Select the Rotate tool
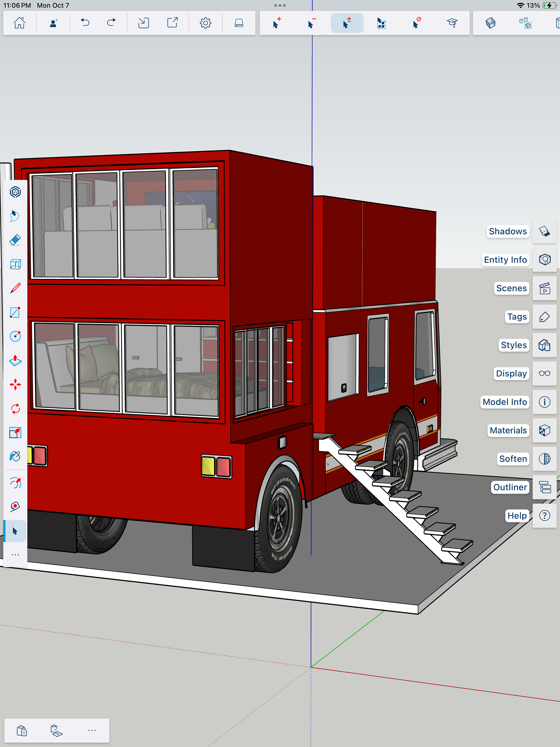 tap(15, 409)
